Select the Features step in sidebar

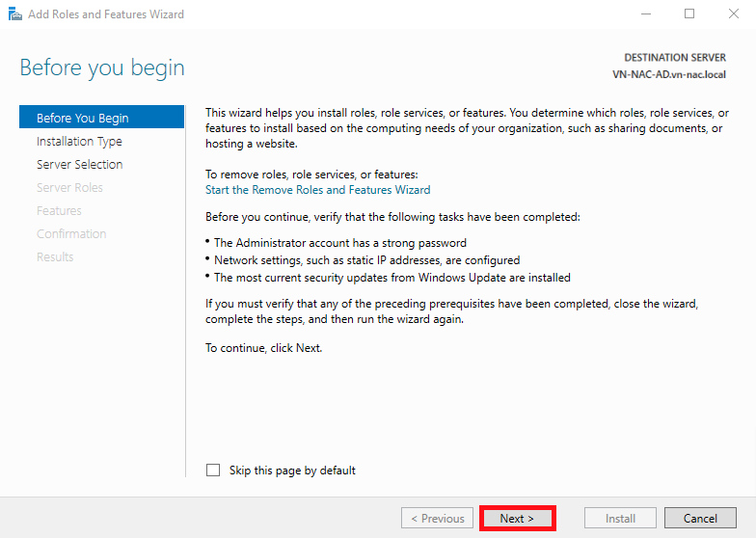59,210
